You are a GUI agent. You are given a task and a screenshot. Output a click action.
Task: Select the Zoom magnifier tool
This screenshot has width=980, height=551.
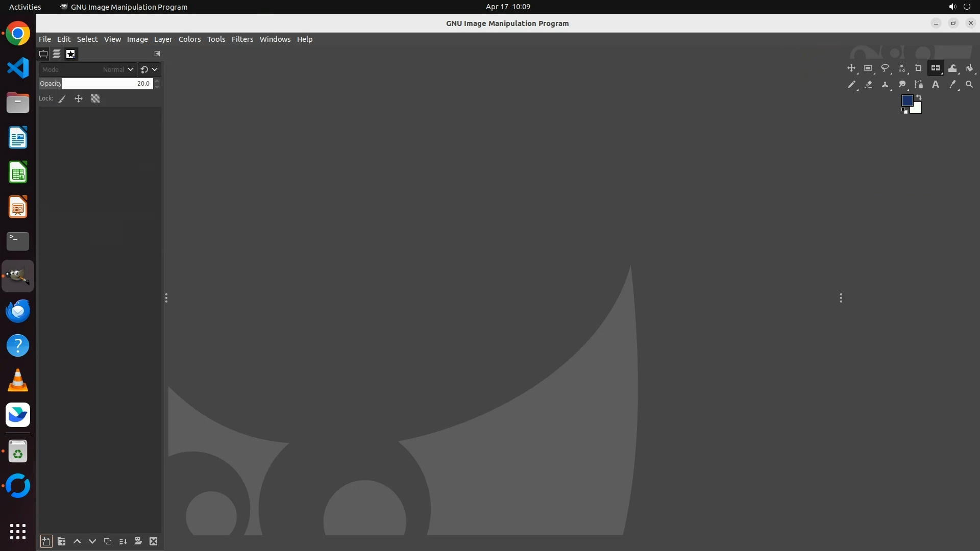tap(969, 85)
